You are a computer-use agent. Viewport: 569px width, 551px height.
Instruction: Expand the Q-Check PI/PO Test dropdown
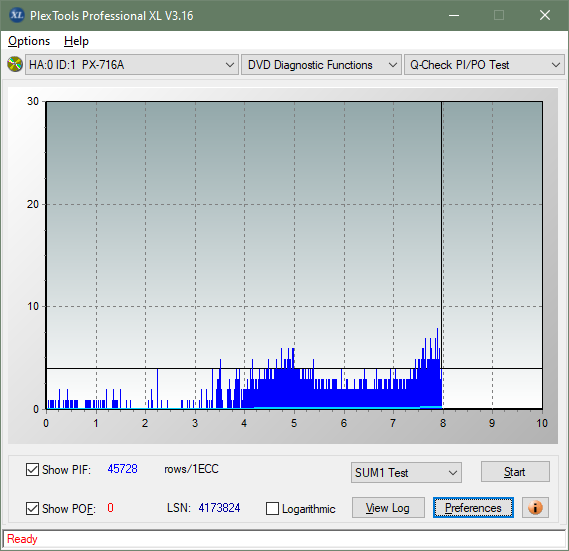pos(484,65)
